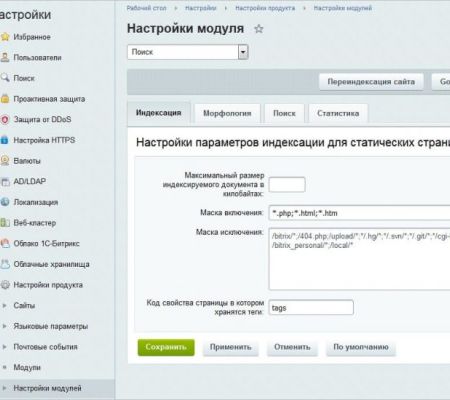Click the AD/LDAP icon
This screenshot has height=400, width=450.
(x=5, y=182)
